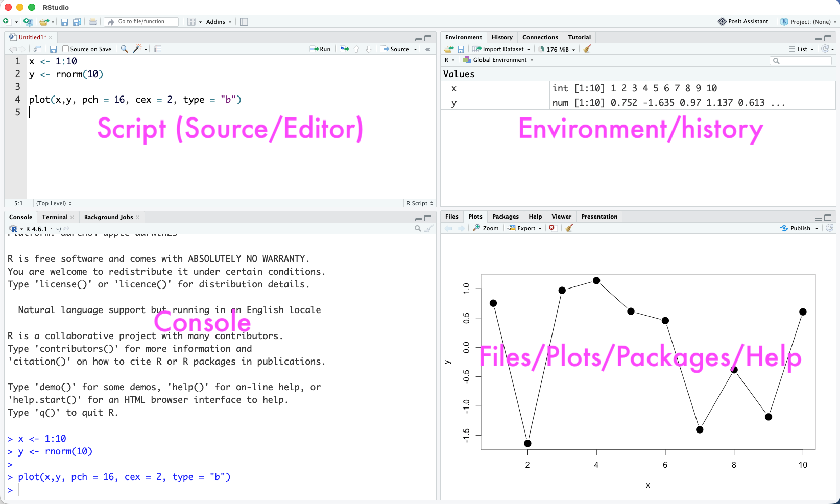Go to previous section up arrow

(x=356, y=49)
